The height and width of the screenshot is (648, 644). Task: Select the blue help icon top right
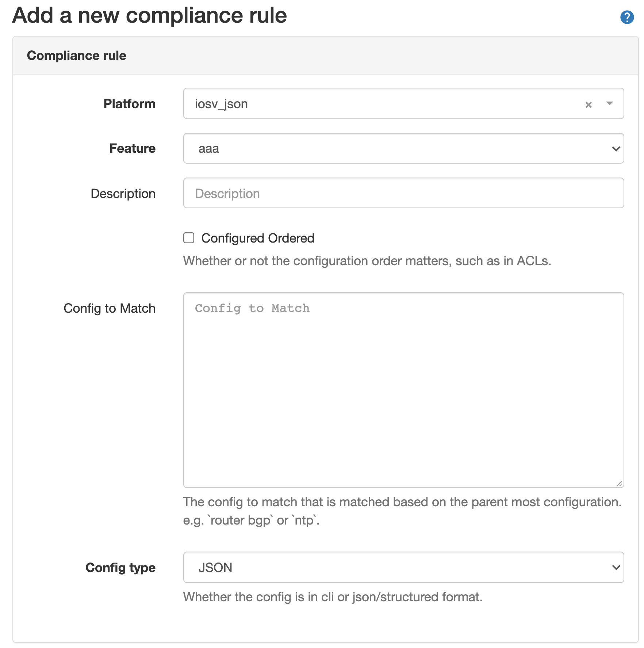coord(628,16)
